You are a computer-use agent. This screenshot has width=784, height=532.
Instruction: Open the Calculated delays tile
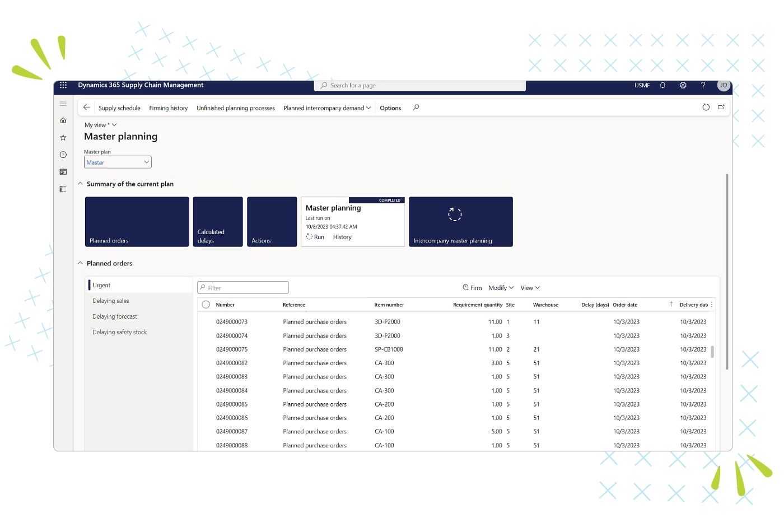pyautogui.click(x=218, y=222)
